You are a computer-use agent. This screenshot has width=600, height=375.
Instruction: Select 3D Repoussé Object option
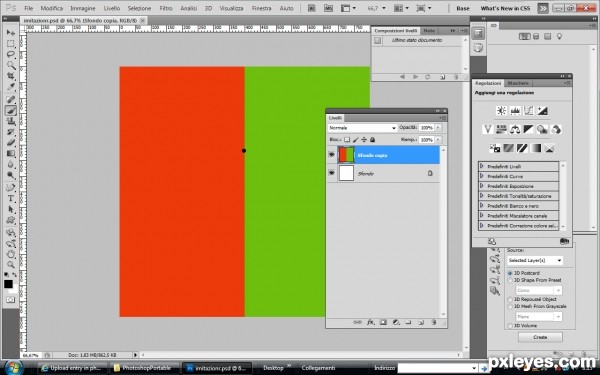click(510, 299)
